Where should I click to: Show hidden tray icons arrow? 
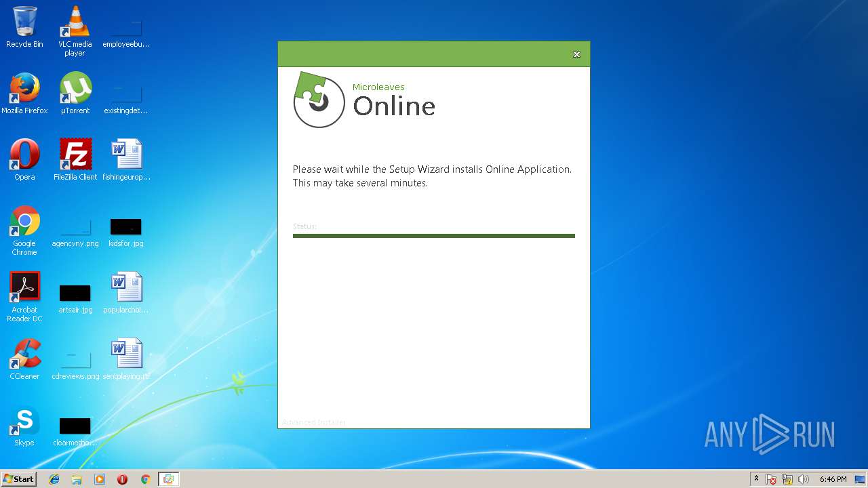coord(757,479)
